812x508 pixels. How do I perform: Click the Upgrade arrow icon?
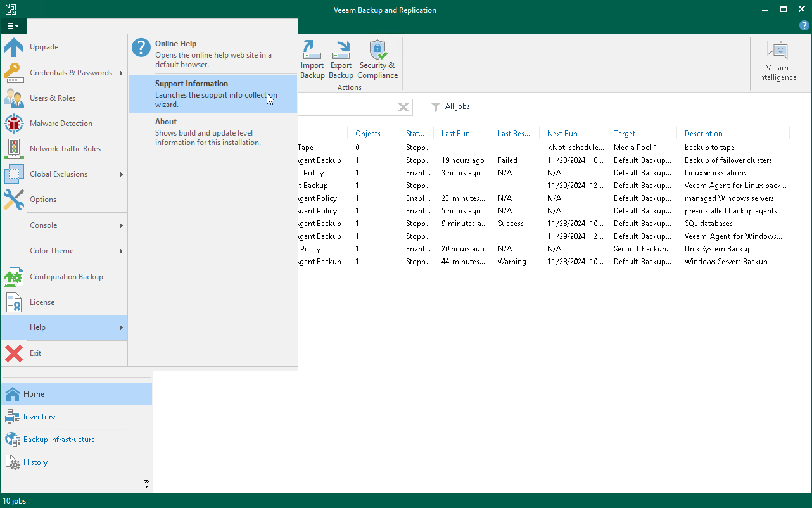click(14, 48)
